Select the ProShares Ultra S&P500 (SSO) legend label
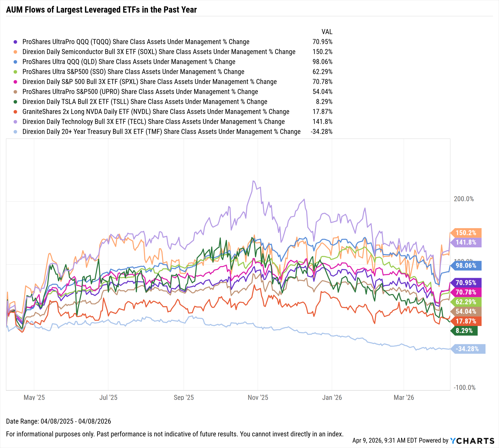 tap(133, 72)
